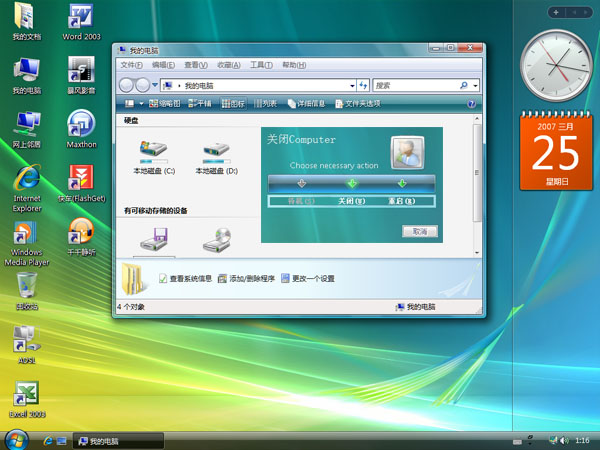Select the CD-ROM drive icon
The image size is (600, 450).
coord(217,240)
